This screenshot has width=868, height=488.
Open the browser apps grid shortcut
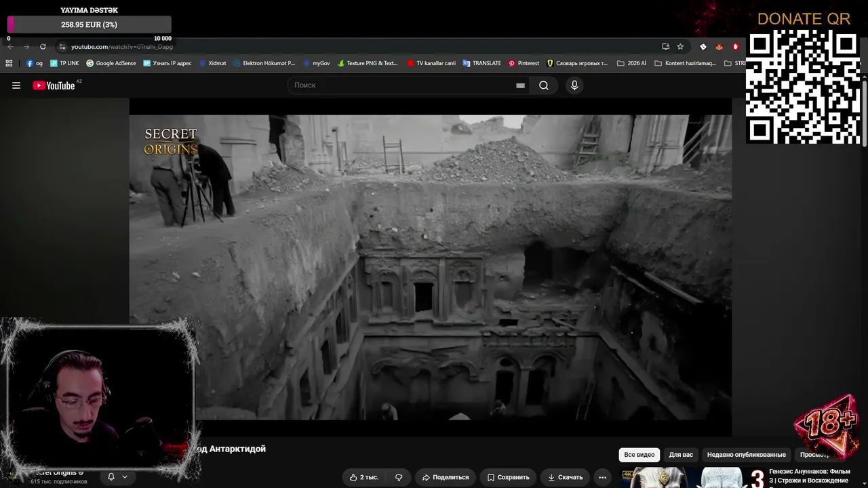(x=9, y=63)
